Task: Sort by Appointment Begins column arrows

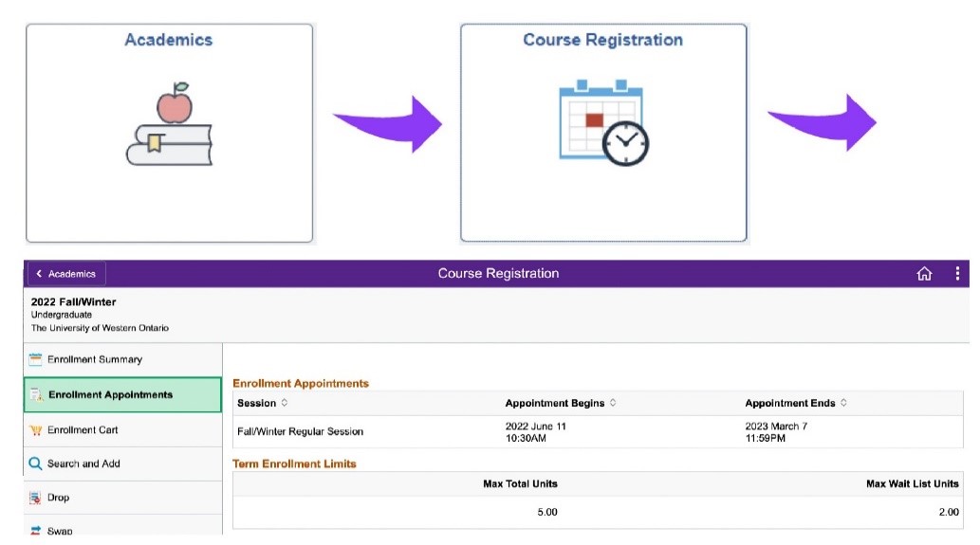Action: (x=613, y=403)
